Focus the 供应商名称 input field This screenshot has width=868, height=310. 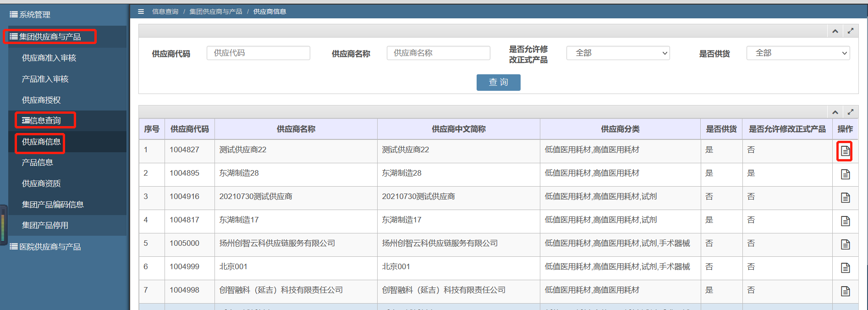click(438, 53)
